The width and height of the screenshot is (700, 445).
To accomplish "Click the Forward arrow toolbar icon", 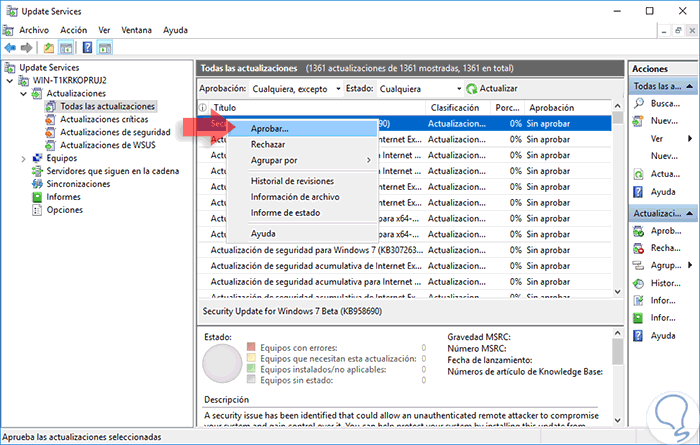I will point(27,47).
